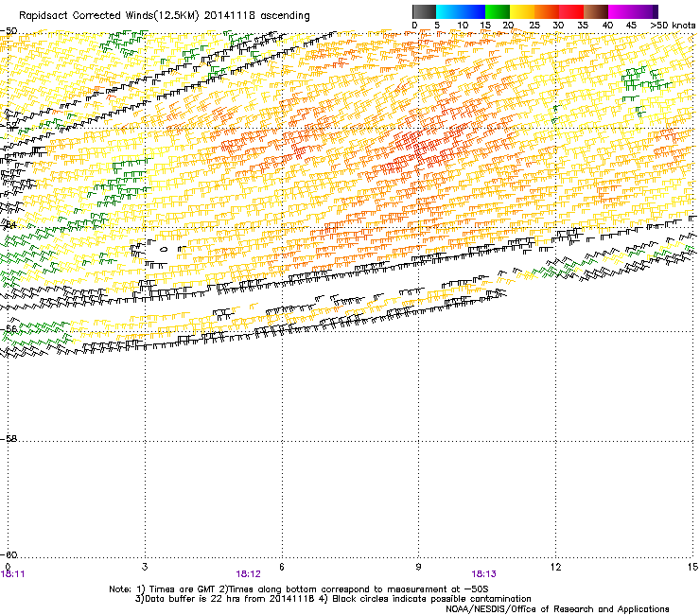Screen dimensions: 700x615
Task: Click the brown 35-40 knots color segment
Action: coord(596,11)
